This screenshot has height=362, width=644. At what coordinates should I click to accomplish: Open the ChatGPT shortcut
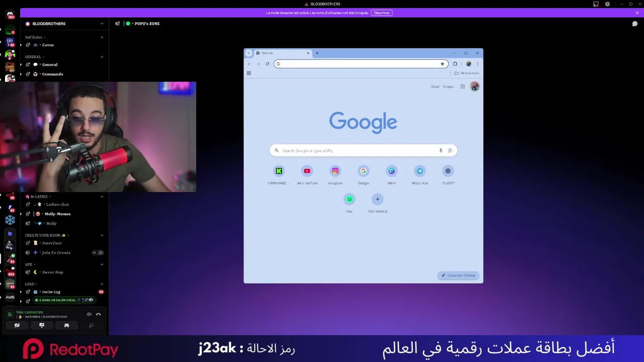pos(448,174)
